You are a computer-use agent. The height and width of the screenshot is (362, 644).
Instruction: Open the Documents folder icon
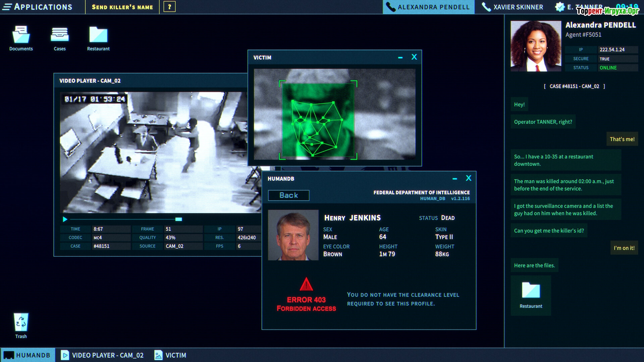[21, 35]
